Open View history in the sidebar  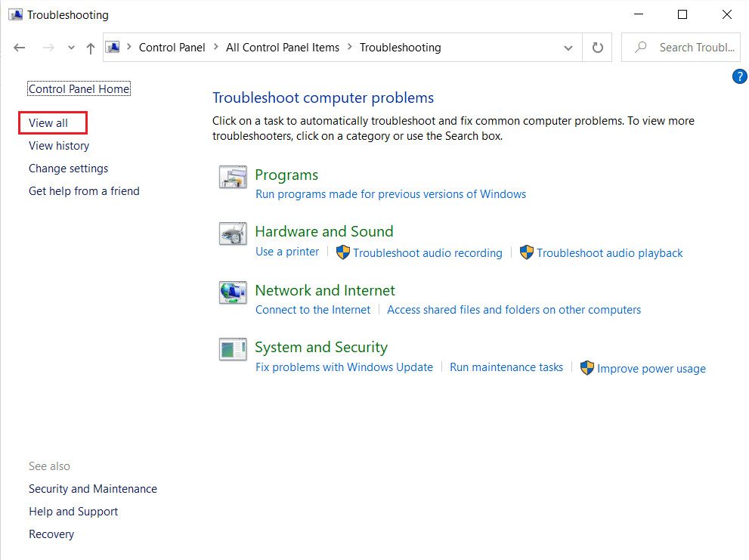(58, 145)
